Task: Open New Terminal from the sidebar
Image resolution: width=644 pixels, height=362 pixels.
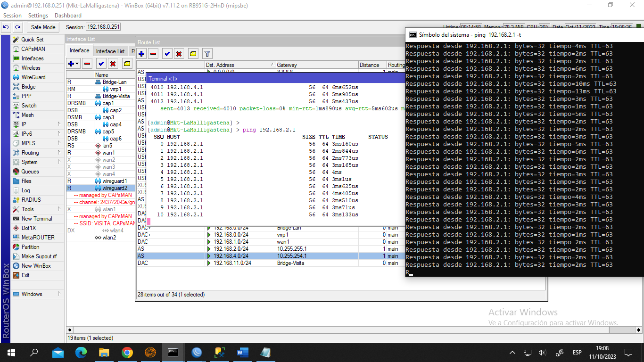Action: (36, 219)
